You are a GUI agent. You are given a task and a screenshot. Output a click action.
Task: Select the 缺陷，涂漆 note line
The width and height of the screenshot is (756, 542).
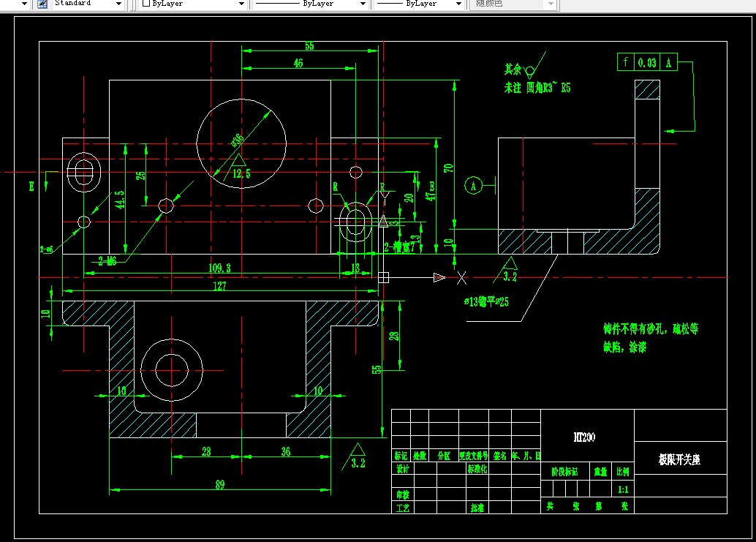point(625,347)
